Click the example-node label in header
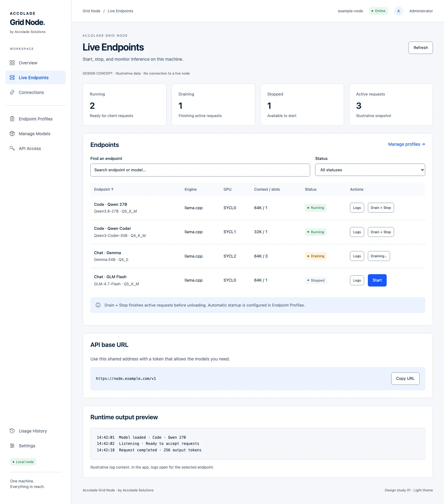Viewport: 444px width, 504px height. click(x=350, y=11)
